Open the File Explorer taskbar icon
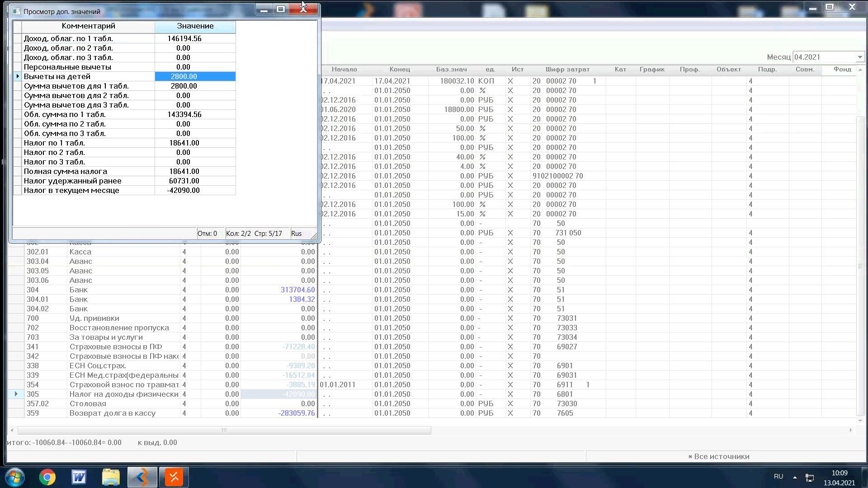Screen dimensions: 868x488 pyautogui.click(x=110, y=477)
